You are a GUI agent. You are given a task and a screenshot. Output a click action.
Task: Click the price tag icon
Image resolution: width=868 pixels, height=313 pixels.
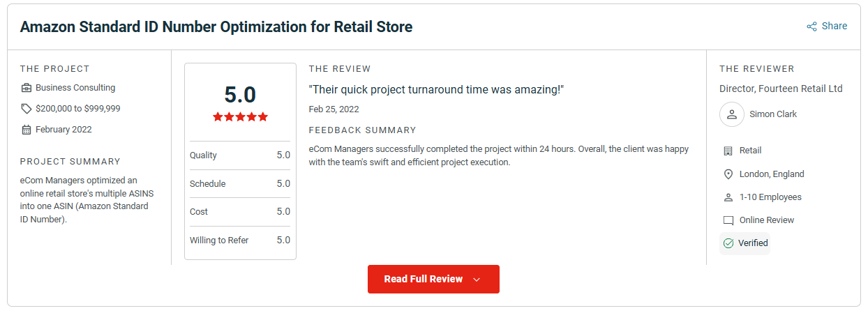[x=27, y=109]
